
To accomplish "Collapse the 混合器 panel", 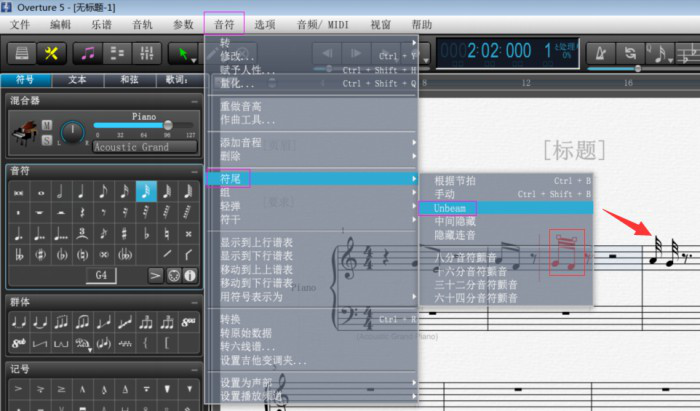I will 193,100.
